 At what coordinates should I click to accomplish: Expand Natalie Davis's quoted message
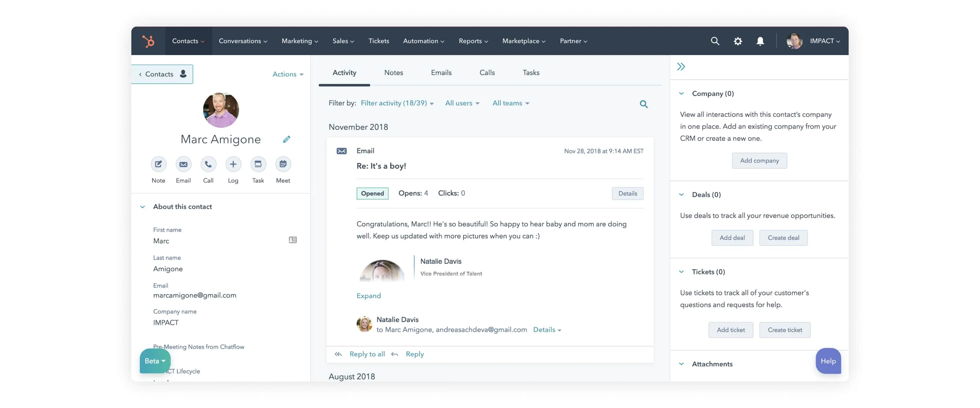368,296
